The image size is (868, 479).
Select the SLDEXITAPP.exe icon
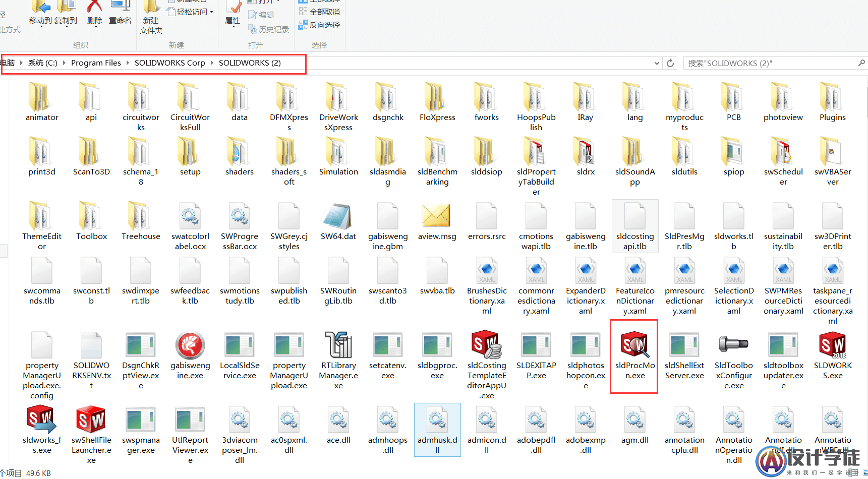point(536,345)
